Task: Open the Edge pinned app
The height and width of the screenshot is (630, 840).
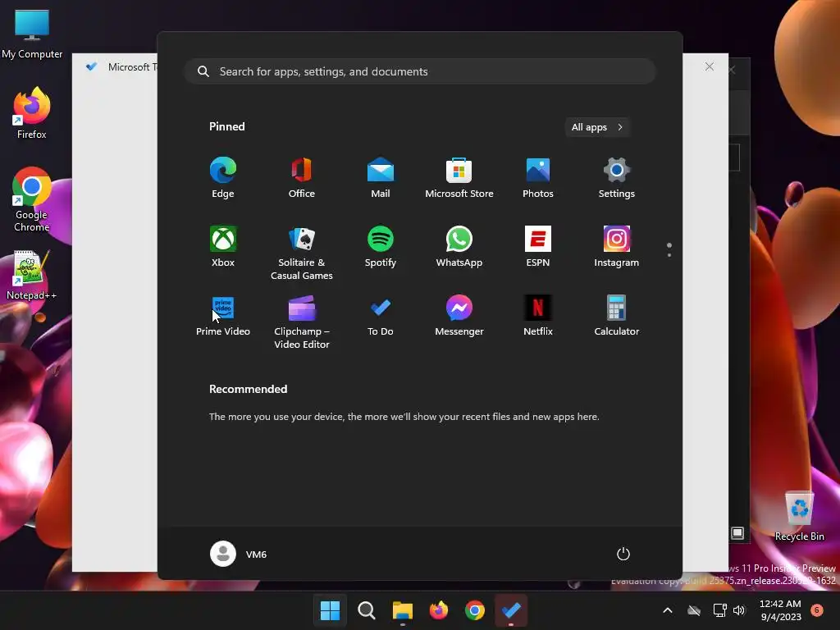Action: click(x=223, y=178)
